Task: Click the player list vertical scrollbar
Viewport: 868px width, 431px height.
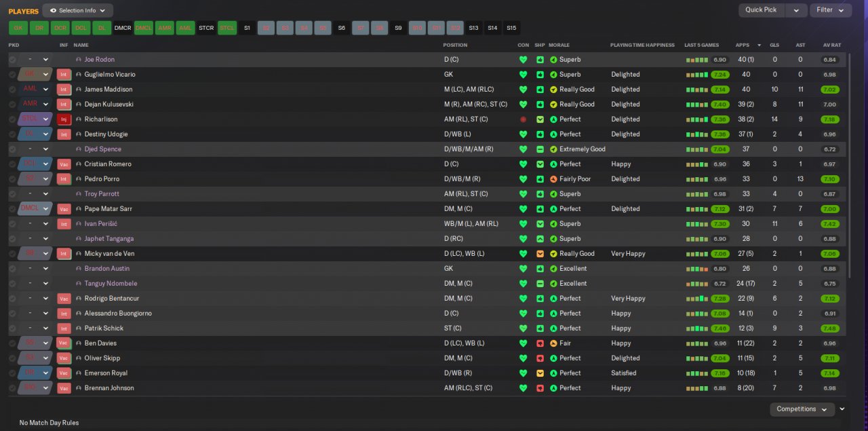Action: [x=849, y=166]
